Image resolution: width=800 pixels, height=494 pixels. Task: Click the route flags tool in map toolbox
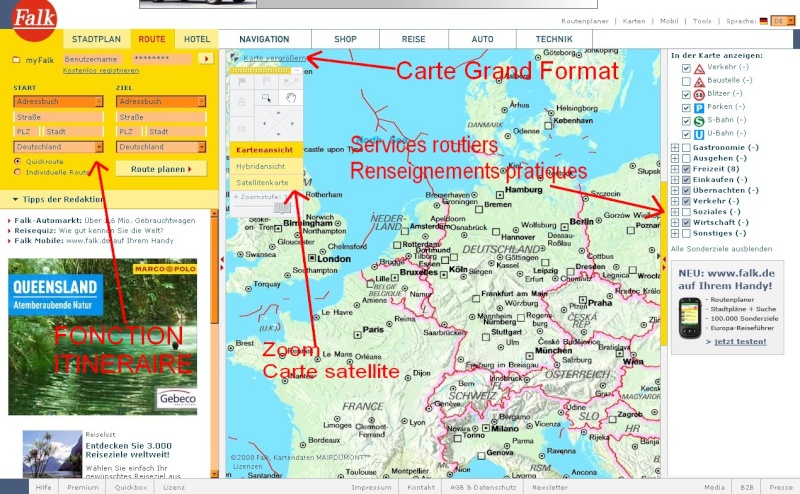[290, 82]
